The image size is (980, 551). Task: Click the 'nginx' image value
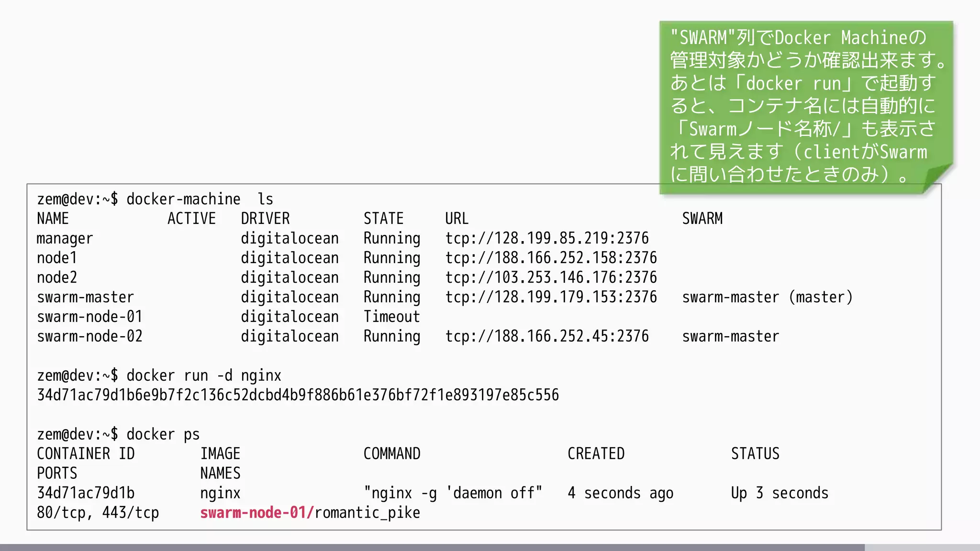point(220,493)
